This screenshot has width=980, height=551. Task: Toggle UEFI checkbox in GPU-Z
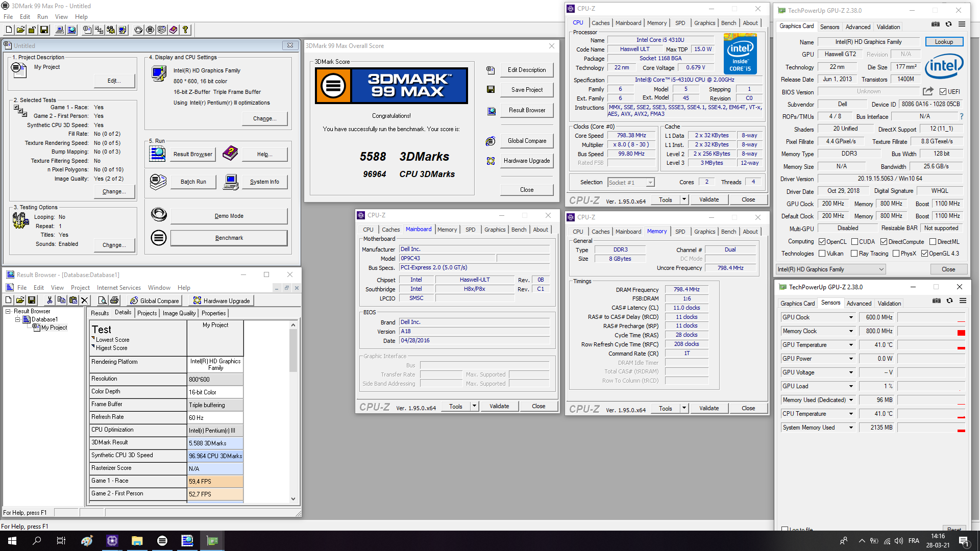pyautogui.click(x=943, y=92)
